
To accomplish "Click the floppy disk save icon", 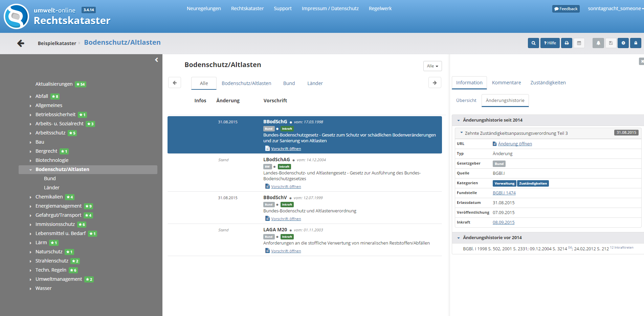I will [x=610, y=43].
